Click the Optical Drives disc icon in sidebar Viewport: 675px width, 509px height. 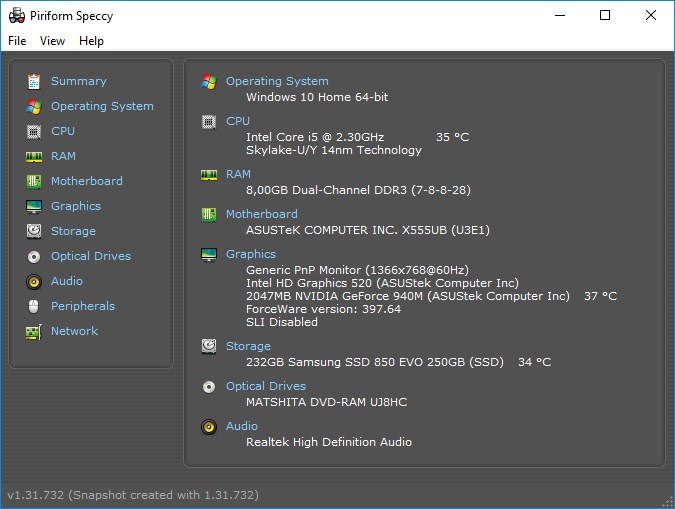pos(34,257)
